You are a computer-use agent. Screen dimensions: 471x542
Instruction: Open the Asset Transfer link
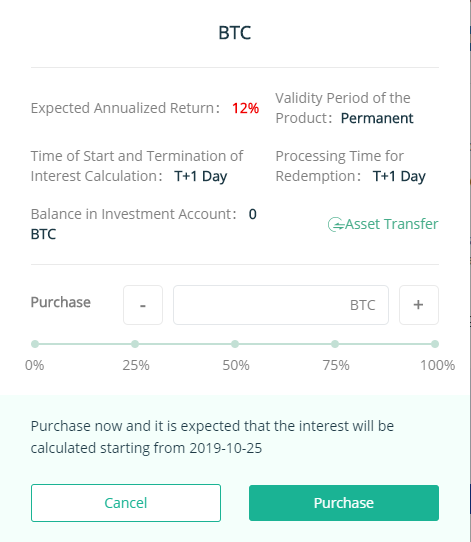(x=392, y=224)
